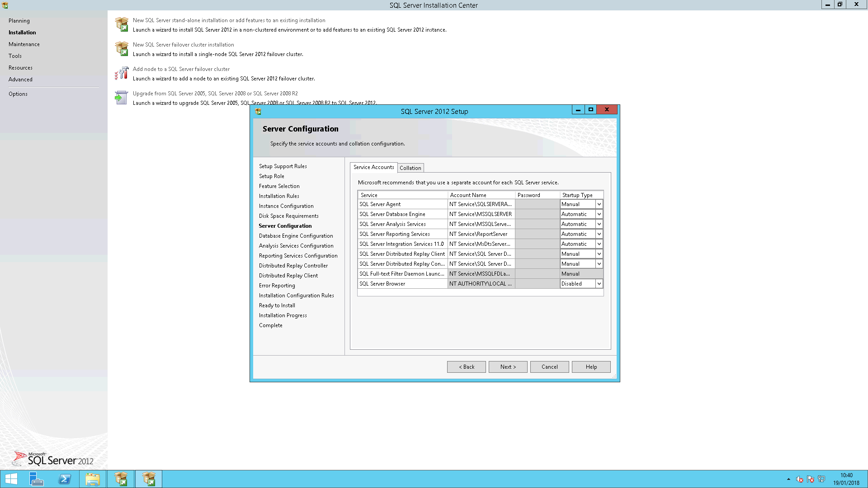Open New SQL Server stand-alone installation link
This screenshot has width=868, height=488.
[x=229, y=20]
